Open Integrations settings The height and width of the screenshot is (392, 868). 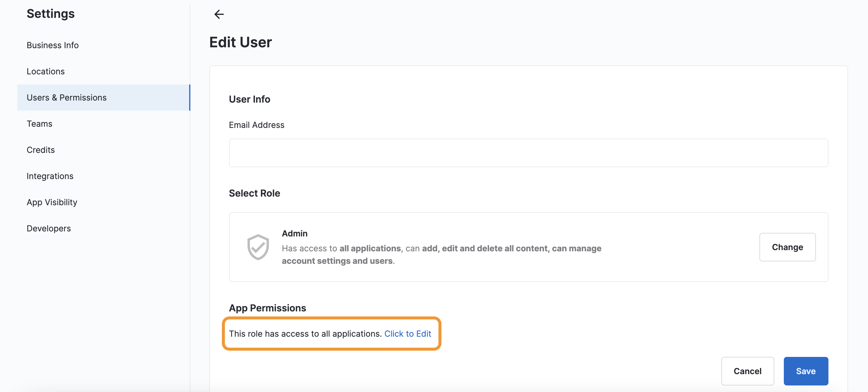pyautogui.click(x=50, y=176)
